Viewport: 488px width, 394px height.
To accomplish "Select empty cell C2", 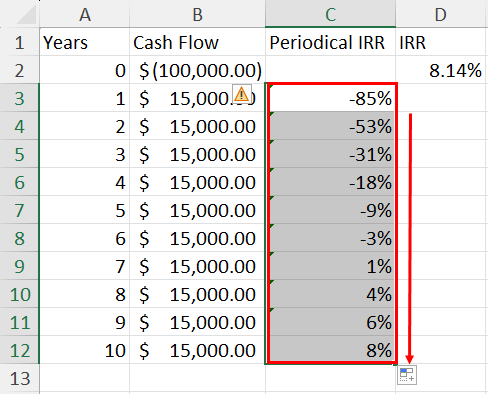I will coord(330,70).
